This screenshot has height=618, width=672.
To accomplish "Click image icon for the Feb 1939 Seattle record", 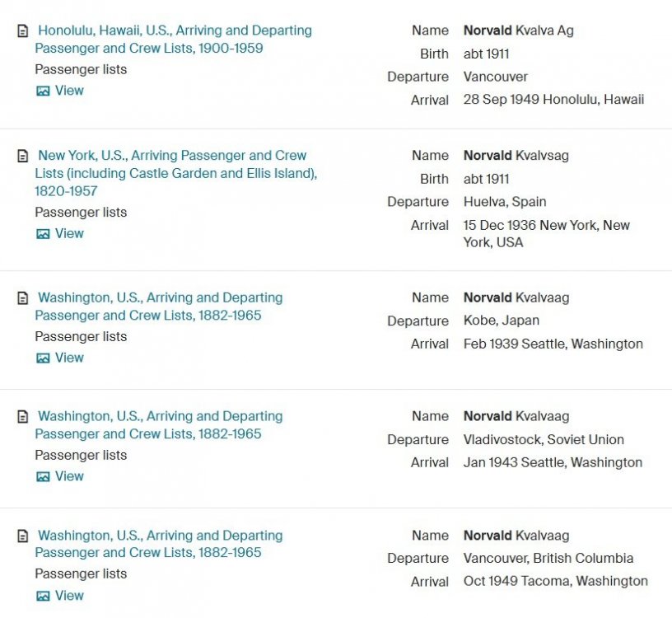I will pos(43,358).
